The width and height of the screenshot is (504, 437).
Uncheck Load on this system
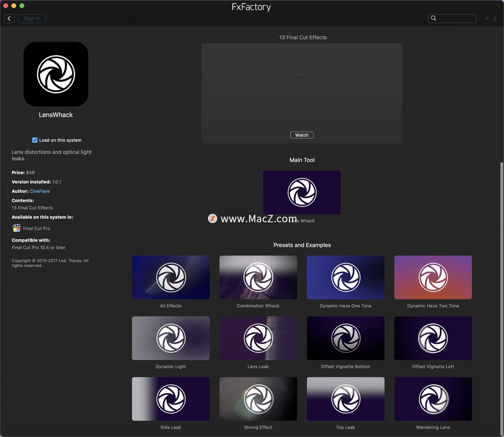click(35, 140)
